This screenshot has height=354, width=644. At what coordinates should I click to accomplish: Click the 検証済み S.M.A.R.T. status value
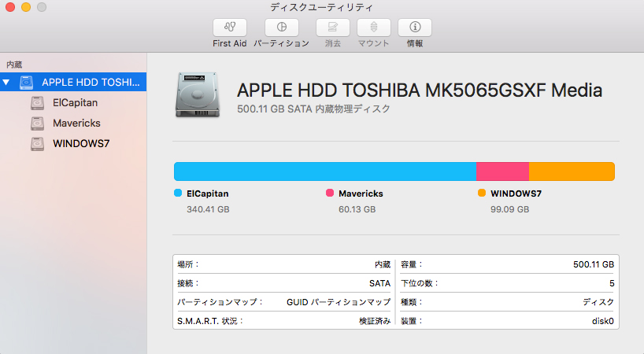click(x=375, y=321)
